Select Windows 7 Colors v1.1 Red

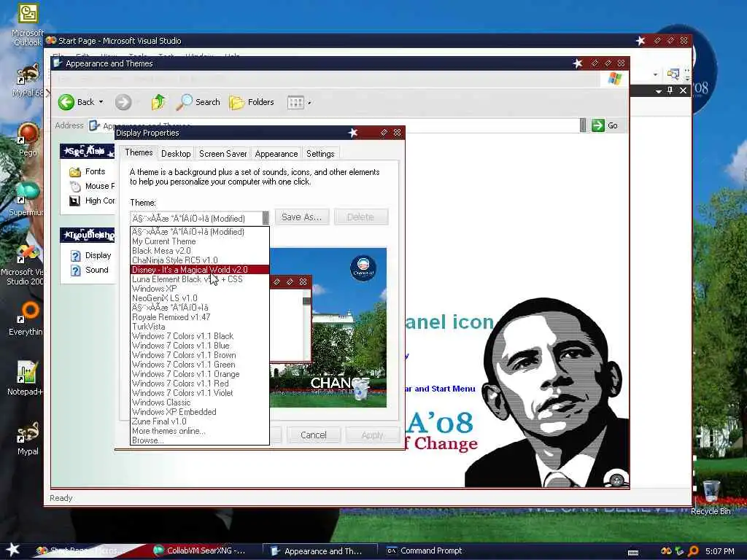pyautogui.click(x=200, y=384)
